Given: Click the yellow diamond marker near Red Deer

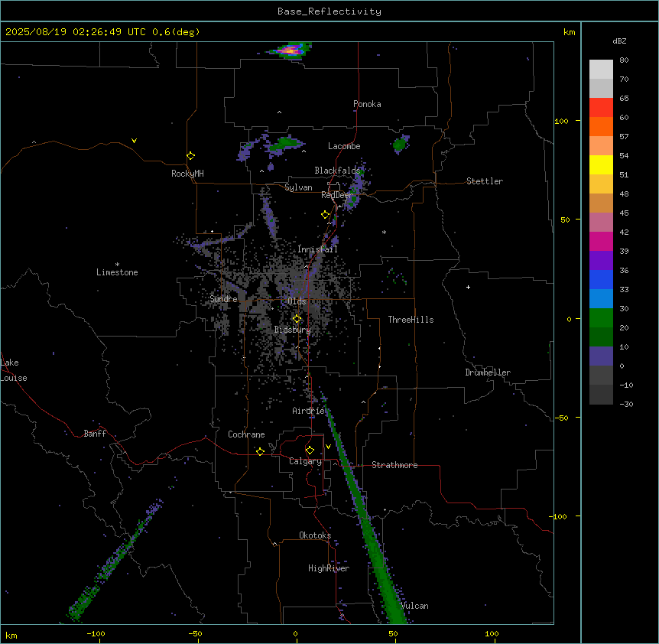Looking at the screenshot, I should coord(325,215).
